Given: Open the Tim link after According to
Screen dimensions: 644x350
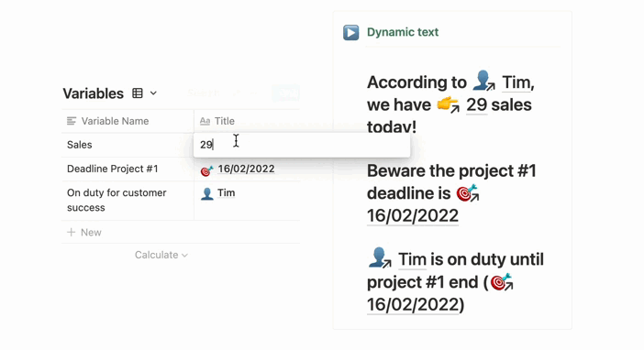Looking at the screenshot, I should 516,82.
